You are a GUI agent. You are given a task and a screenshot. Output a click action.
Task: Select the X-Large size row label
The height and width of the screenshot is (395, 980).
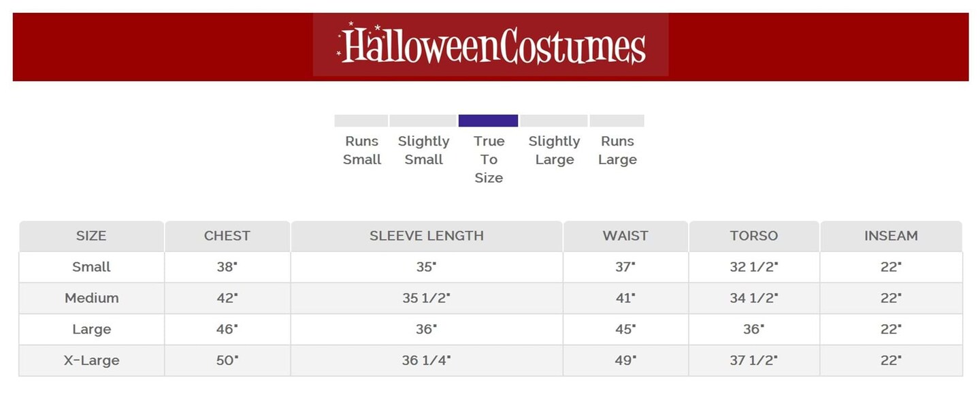[91, 361]
